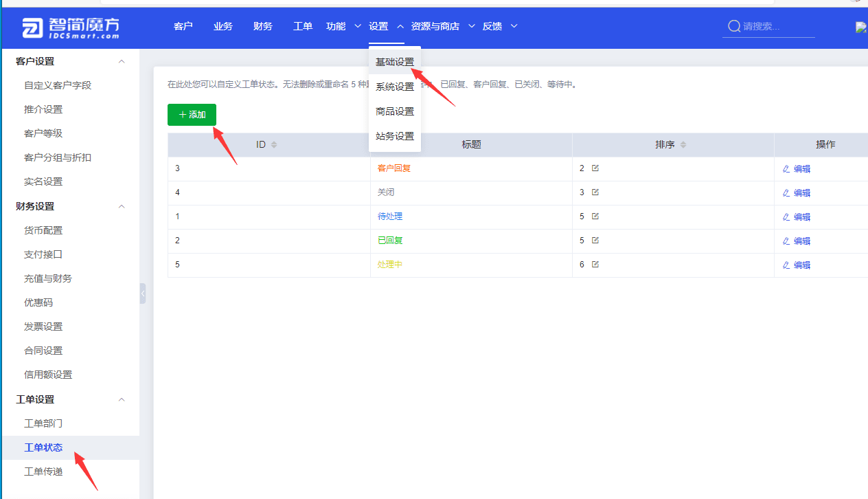Open 工单部门 in the sidebar
The width and height of the screenshot is (868, 499).
[43, 423]
